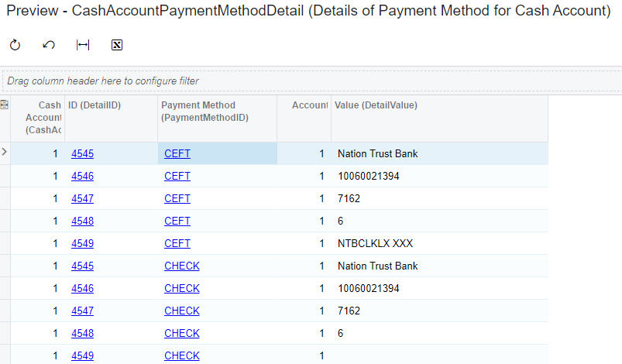Select '7162' value in CEFT row
Viewport: 622px width, 364px height.
[349, 198]
